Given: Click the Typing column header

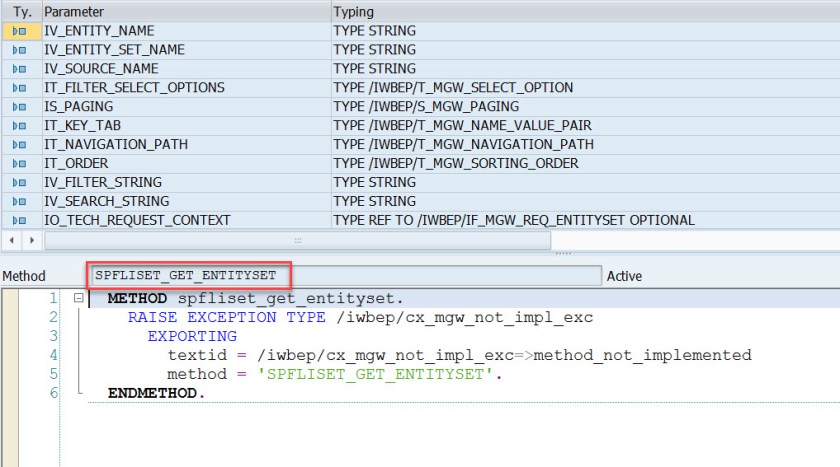Looking at the screenshot, I should pyautogui.click(x=586, y=12).
